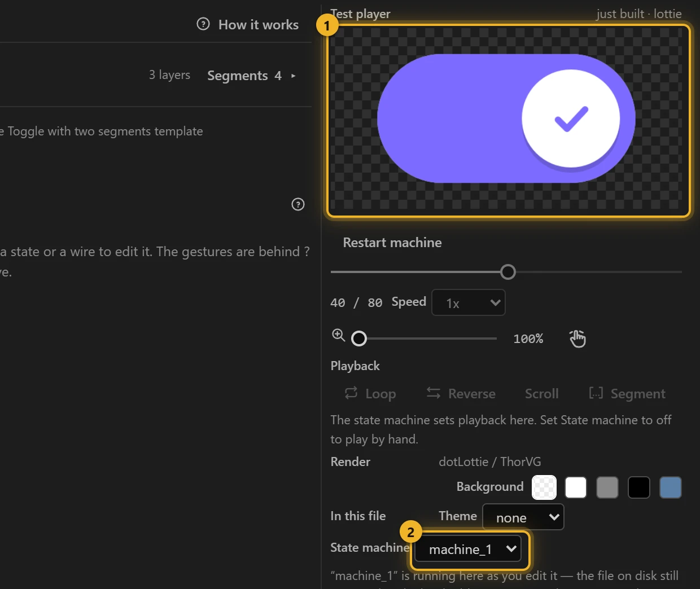Click the '100%' zoom value
The width and height of the screenshot is (700, 589).
coord(528,339)
